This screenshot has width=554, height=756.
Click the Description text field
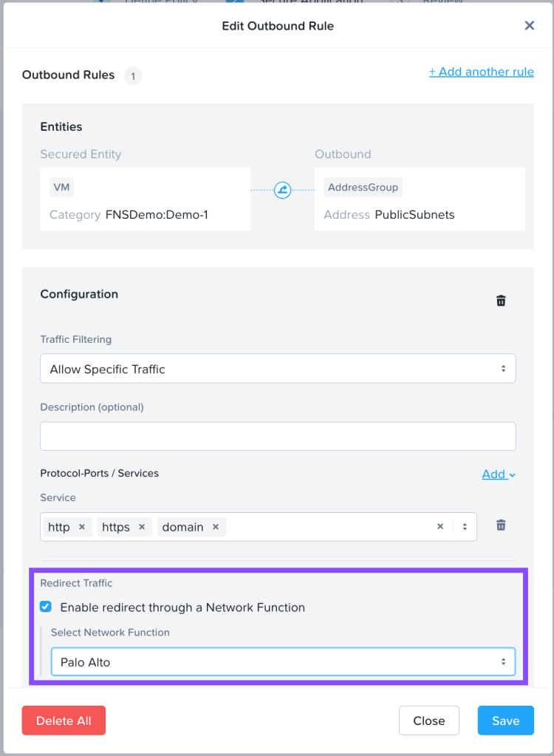[x=278, y=436]
